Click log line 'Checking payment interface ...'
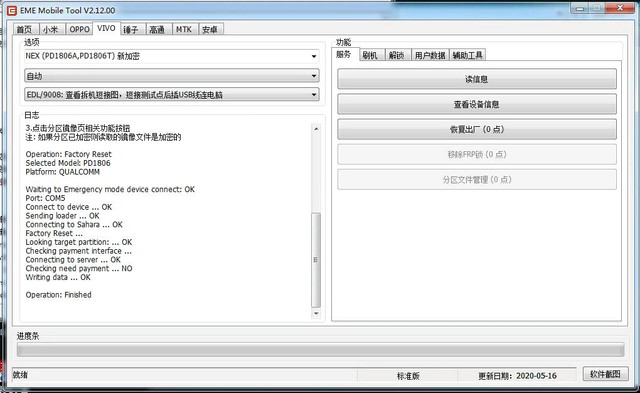The image size is (640, 393). (x=78, y=251)
